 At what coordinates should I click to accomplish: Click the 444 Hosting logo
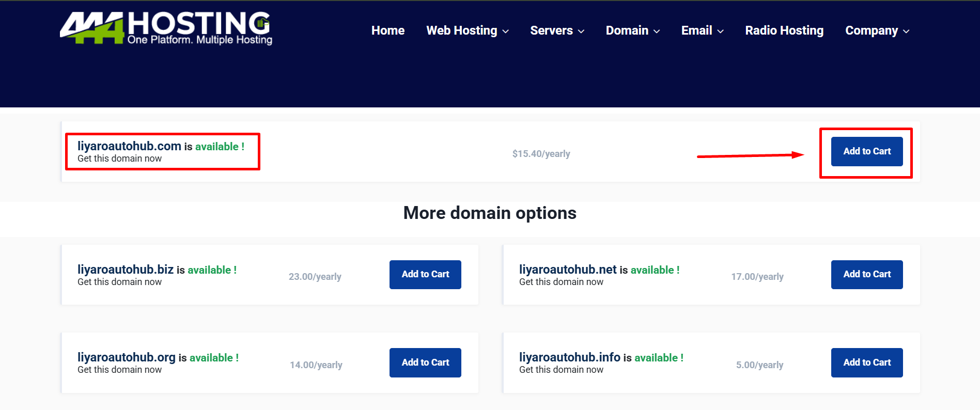[166, 28]
